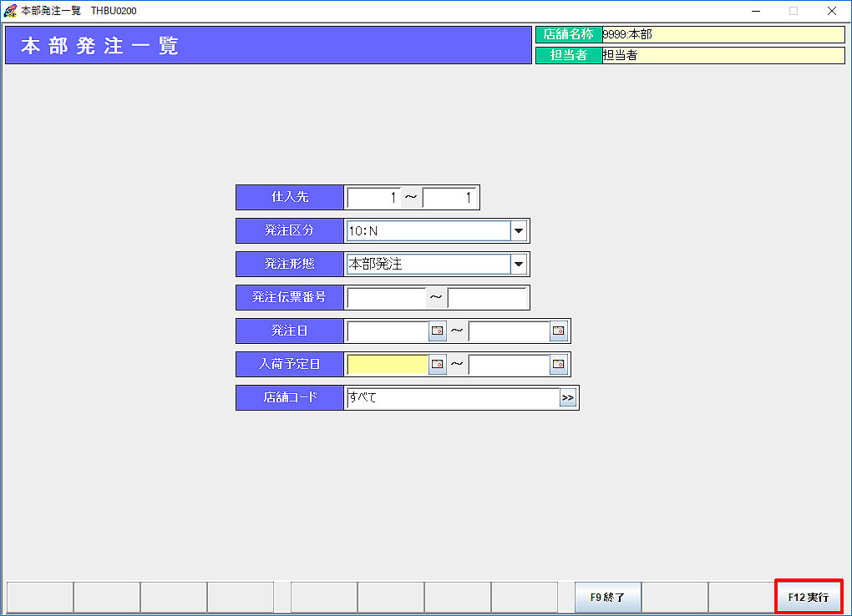
Task: Click the 仕入先 label
Action: click(290, 197)
